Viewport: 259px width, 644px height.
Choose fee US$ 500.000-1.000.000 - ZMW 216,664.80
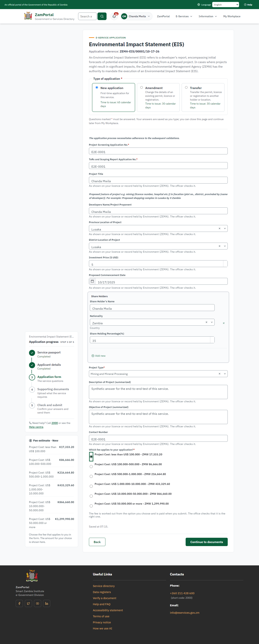91,476
